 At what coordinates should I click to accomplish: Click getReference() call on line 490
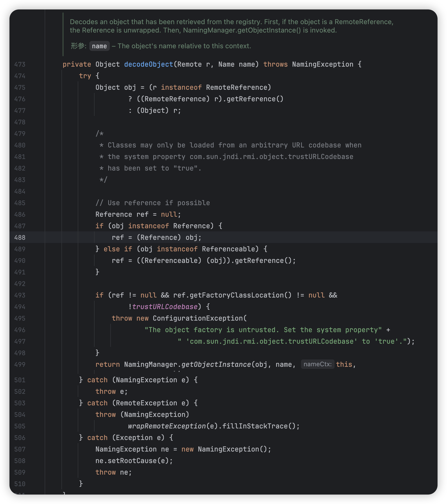pyautogui.click(x=263, y=261)
